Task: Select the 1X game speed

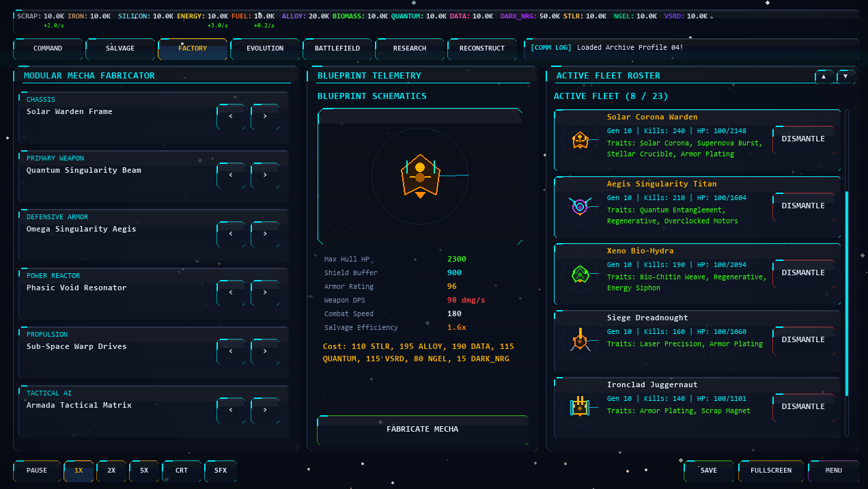Action: click(x=79, y=471)
